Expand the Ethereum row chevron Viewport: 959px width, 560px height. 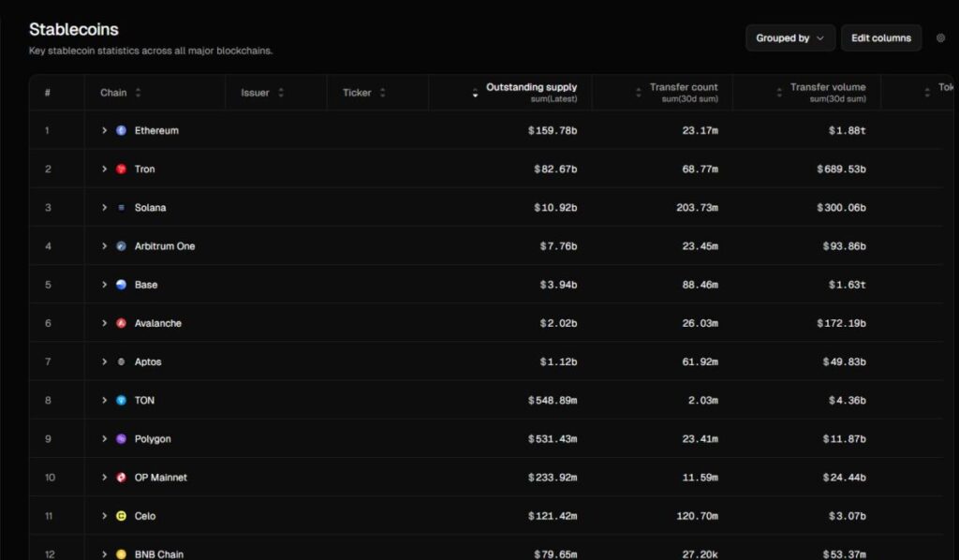point(105,131)
